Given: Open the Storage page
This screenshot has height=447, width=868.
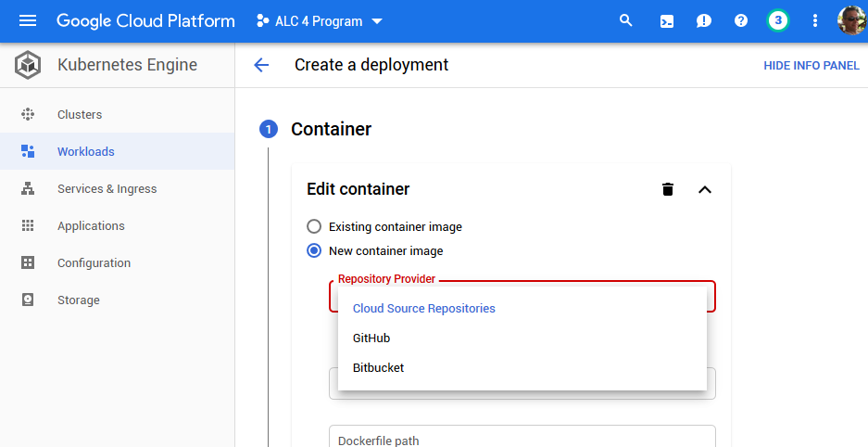Looking at the screenshot, I should click(x=118, y=300).
